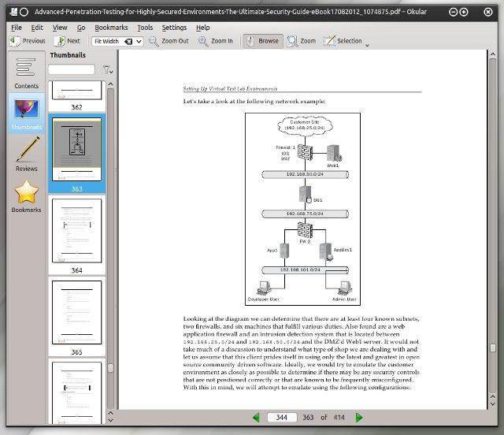504x435 pixels.
Task: Expand the thumbnail filter options funnel
Action: pyautogui.click(x=107, y=70)
